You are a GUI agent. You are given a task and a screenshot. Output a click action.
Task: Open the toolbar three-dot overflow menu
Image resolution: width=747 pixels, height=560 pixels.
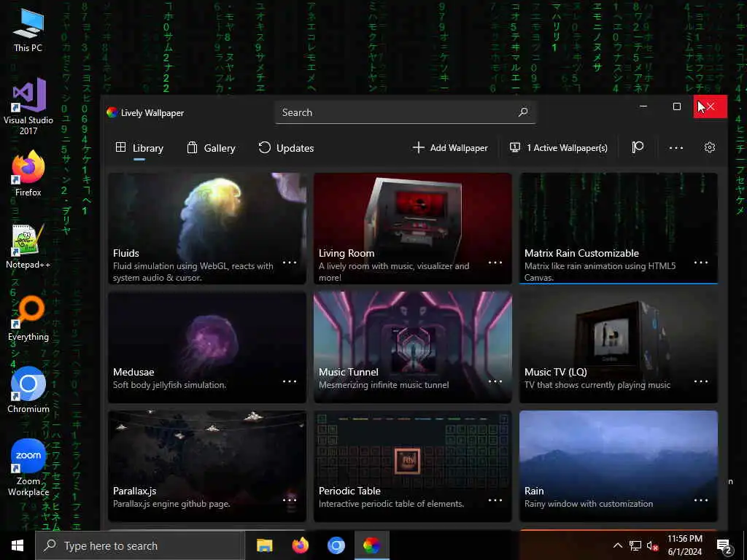[676, 148]
